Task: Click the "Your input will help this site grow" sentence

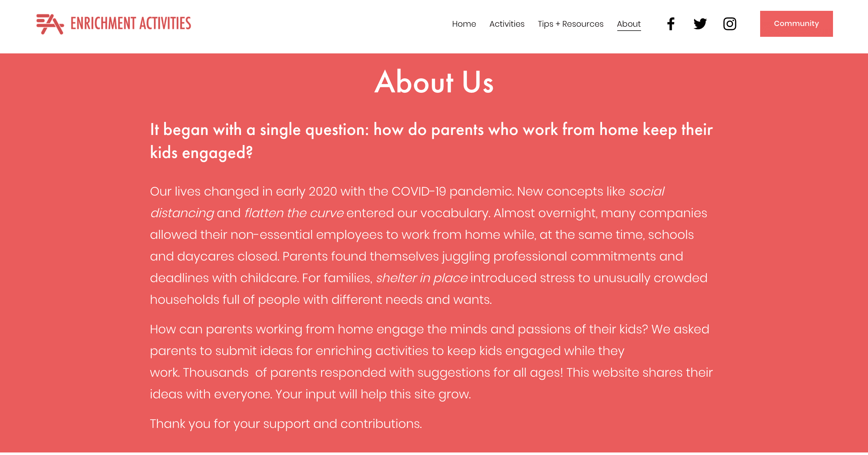Action: (x=373, y=394)
